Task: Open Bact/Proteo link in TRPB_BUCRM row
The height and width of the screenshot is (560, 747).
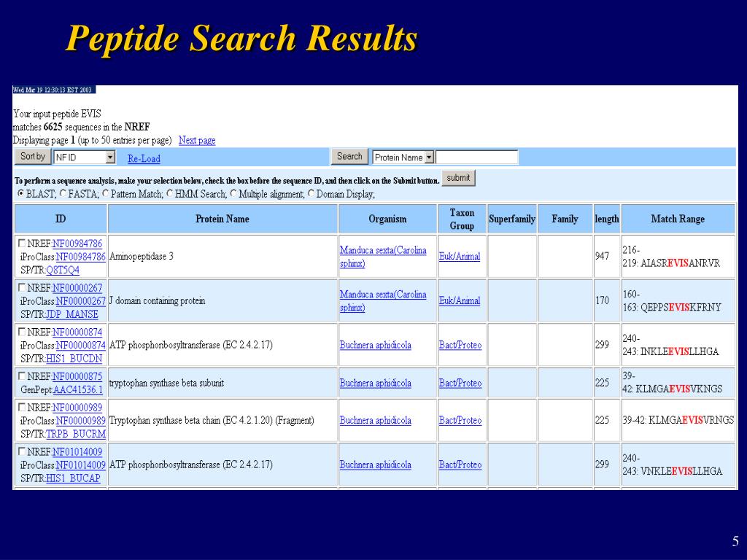Action: (x=460, y=421)
